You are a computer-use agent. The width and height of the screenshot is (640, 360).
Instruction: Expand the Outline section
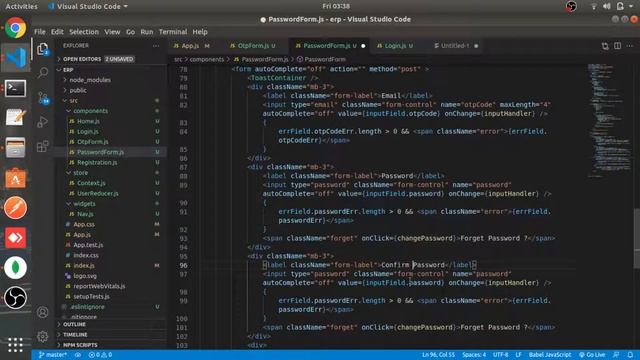point(111,324)
